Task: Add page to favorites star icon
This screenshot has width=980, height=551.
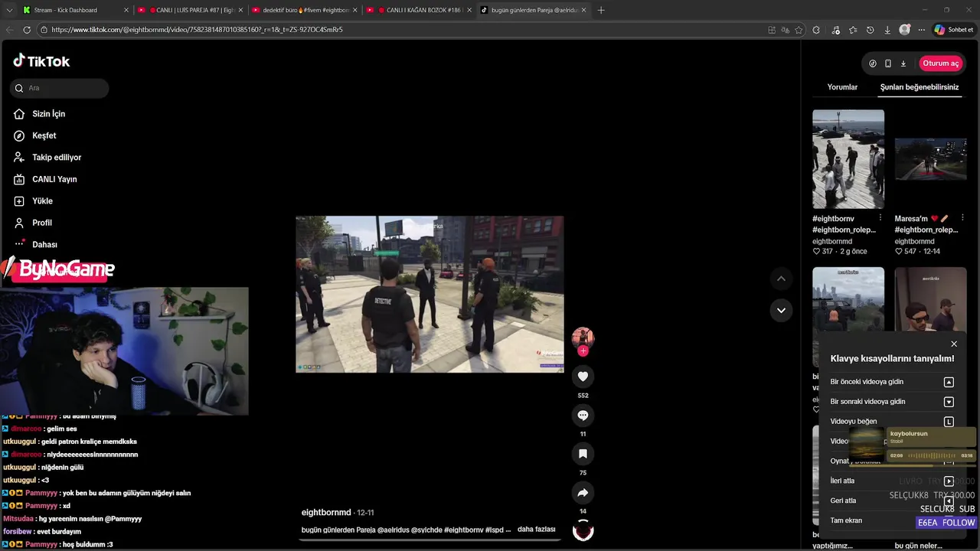Action: pos(799,30)
